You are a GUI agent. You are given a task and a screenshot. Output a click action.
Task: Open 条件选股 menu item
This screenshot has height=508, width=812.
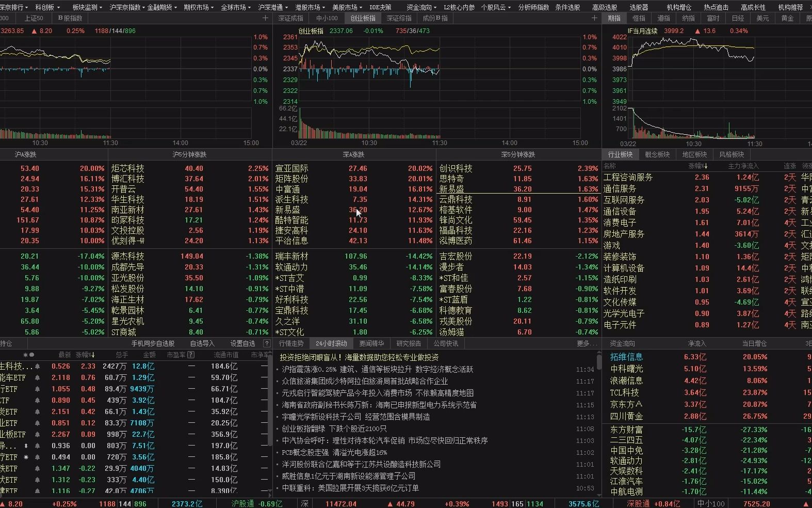567,7
